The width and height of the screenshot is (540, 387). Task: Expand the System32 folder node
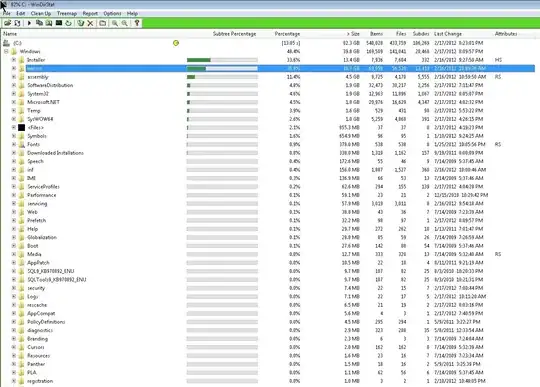[14, 94]
